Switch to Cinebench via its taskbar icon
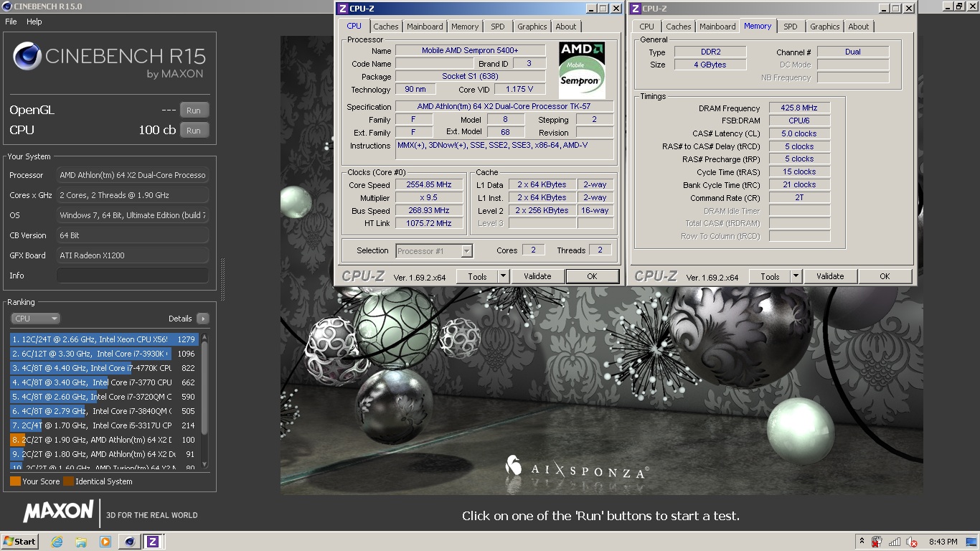980x551 pixels. 129,542
